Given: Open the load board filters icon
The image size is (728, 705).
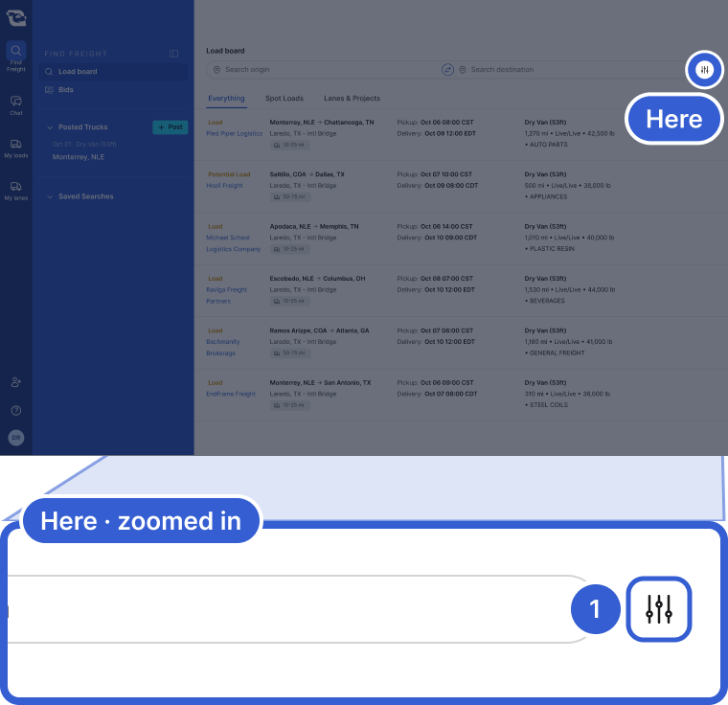Looking at the screenshot, I should click(x=704, y=70).
